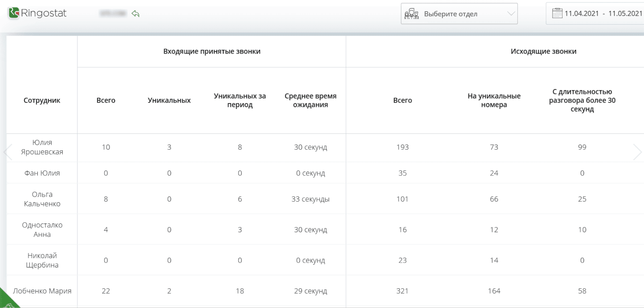Click the "Уникальных" column header

click(169, 101)
